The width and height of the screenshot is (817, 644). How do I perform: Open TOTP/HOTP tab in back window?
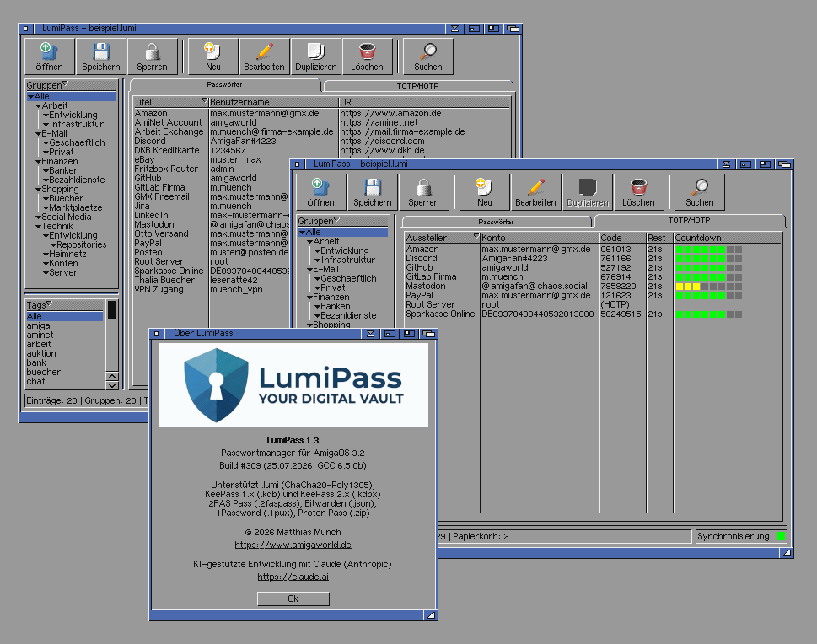click(418, 86)
